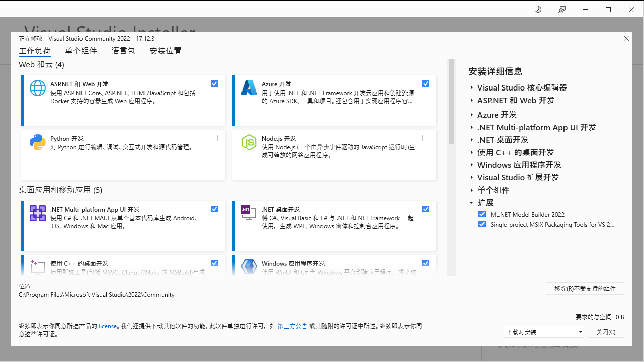Click 移除不受支持的组件 button
Screen dimensions: 644x362
[x=585, y=288]
